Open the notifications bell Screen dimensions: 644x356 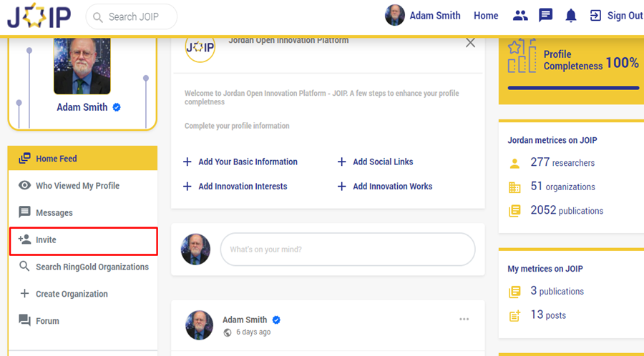point(571,16)
